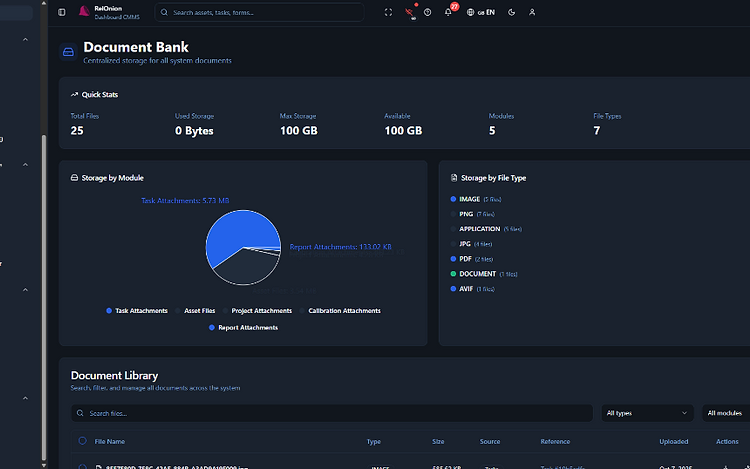The image size is (750, 469).
Task: Click Max Storage value 100 GB
Action: (299, 131)
